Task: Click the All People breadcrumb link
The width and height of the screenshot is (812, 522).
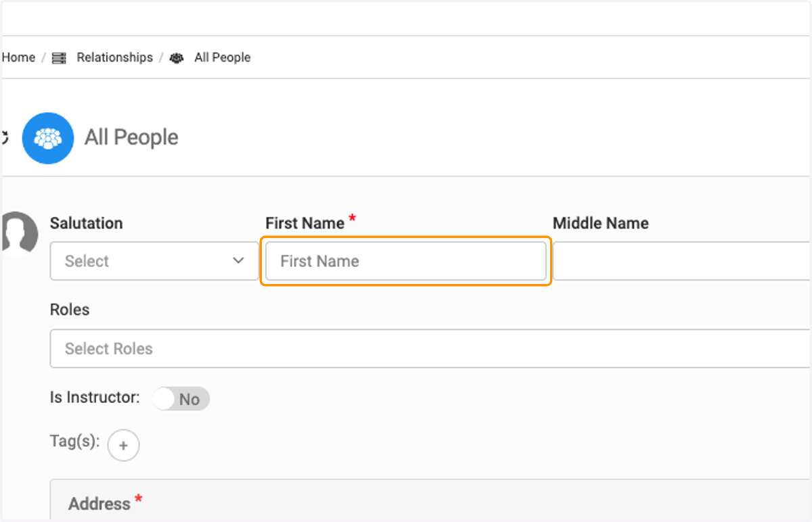Action: click(x=222, y=57)
